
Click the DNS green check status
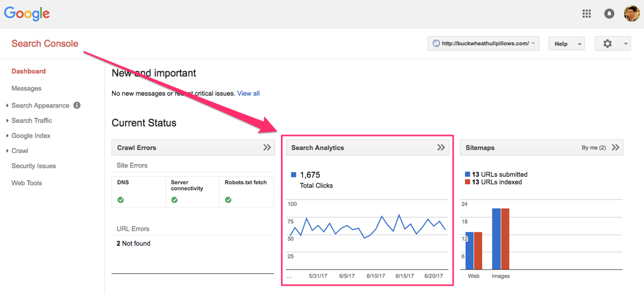tap(121, 200)
